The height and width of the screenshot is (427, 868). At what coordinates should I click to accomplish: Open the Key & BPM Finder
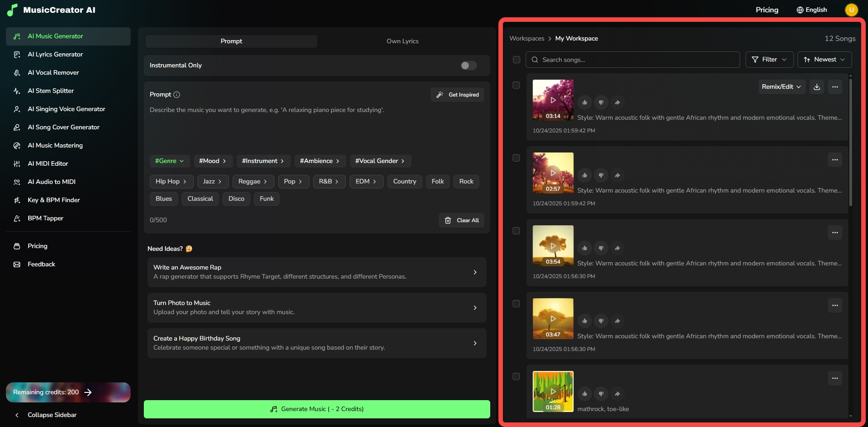[x=53, y=200]
